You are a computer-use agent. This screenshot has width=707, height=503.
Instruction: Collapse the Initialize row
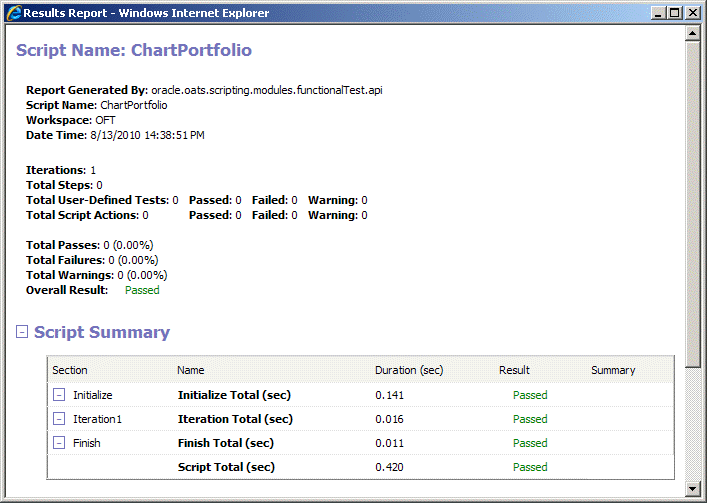(x=59, y=395)
